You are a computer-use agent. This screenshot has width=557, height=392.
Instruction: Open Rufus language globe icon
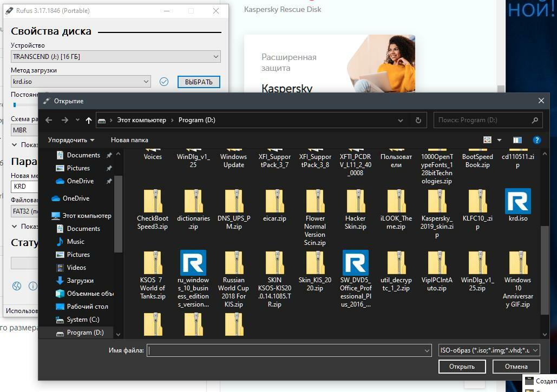(x=17, y=286)
